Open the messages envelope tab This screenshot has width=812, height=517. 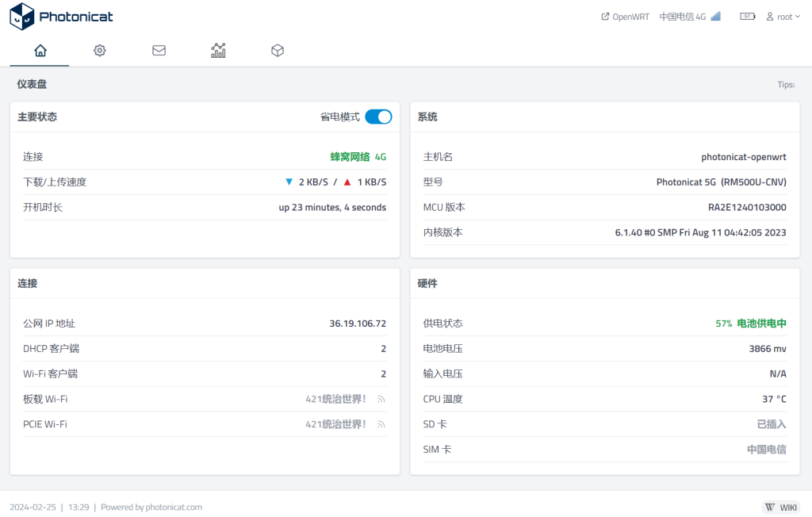(159, 51)
